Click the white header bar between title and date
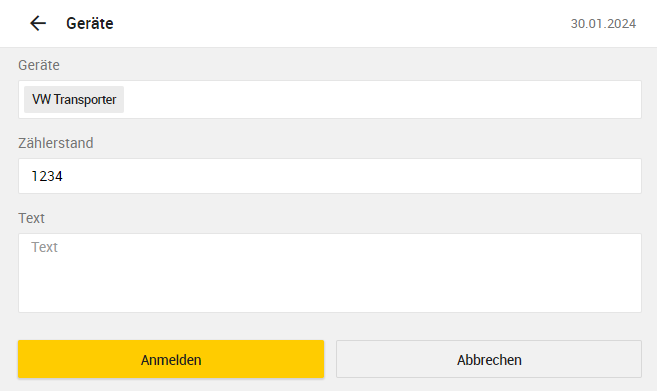The image size is (657, 391). tap(341, 23)
